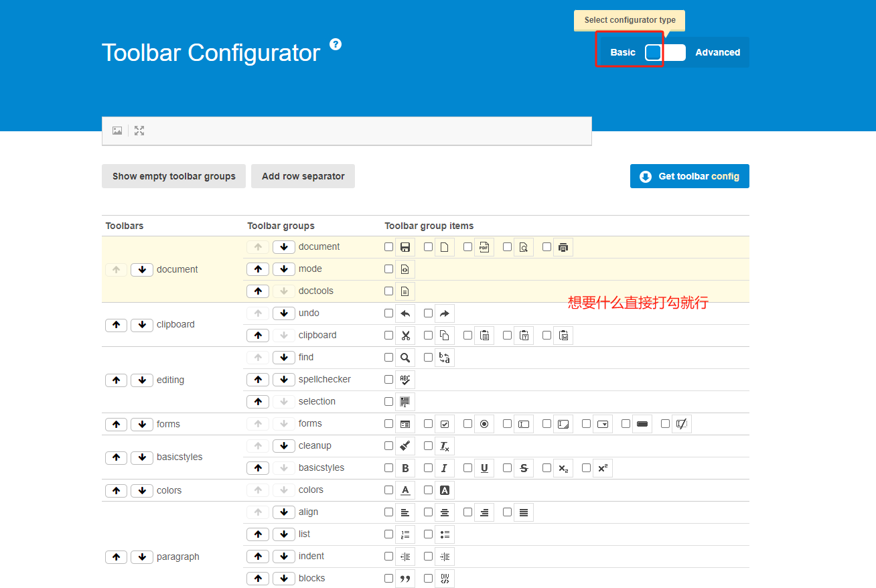Click the Numbered List icon
876x588 pixels.
(x=405, y=534)
